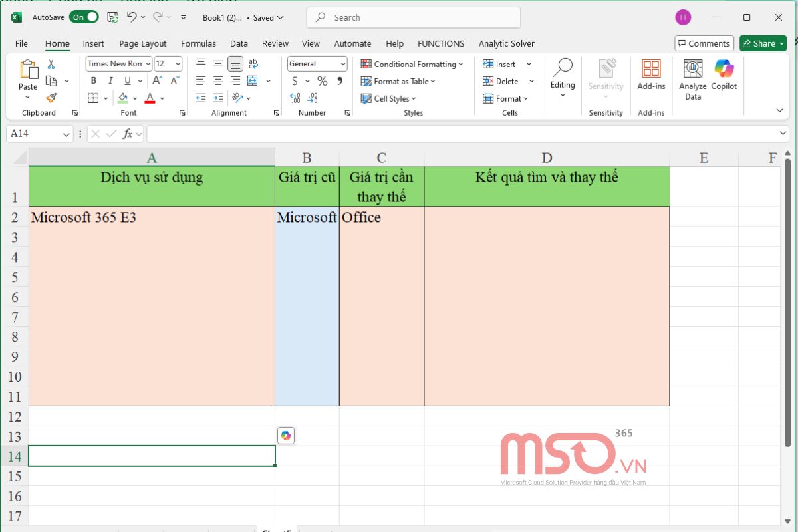
Task: Click the Comments button
Action: coord(704,43)
